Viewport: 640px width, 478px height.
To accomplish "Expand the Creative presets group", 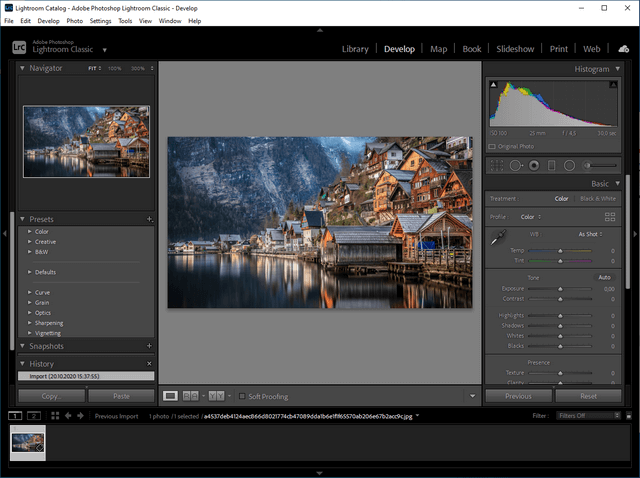I will [30, 242].
